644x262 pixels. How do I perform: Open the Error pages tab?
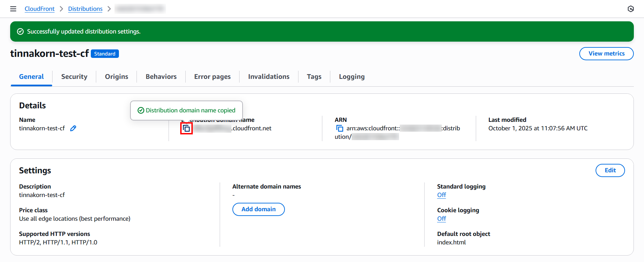point(212,77)
